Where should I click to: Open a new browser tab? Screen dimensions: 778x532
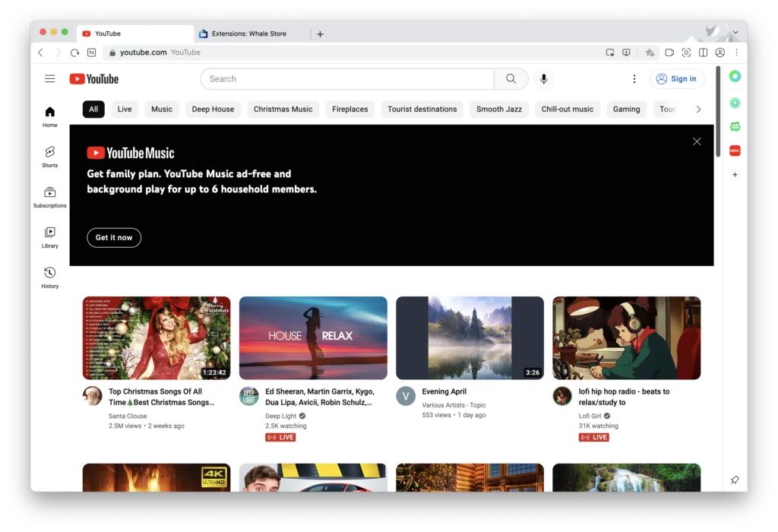320,34
